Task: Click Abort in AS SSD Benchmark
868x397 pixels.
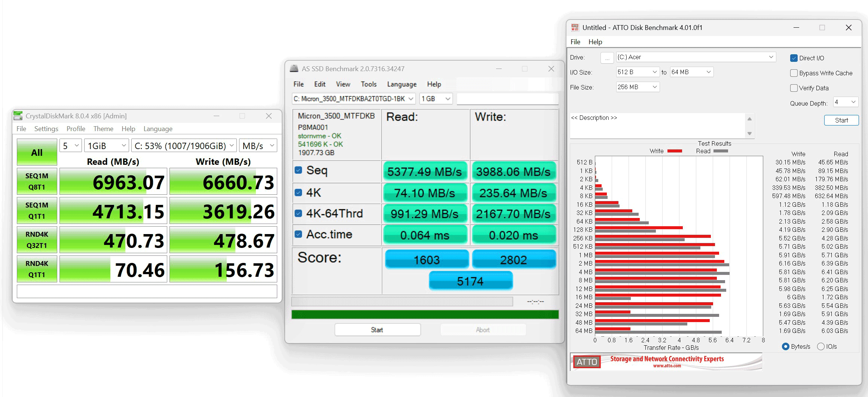Action: pos(483,330)
